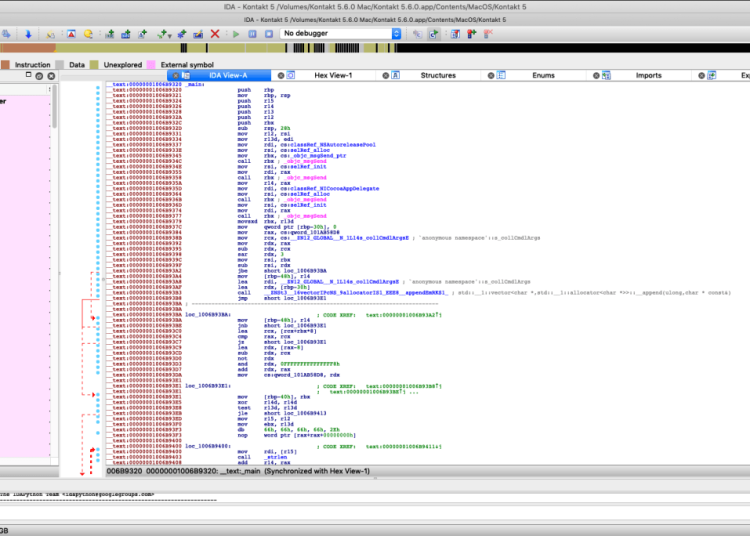Image resolution: width=750 pixels, height=536 pixels.
Task: Click the green Start process play icon
Action: point(236,34)
